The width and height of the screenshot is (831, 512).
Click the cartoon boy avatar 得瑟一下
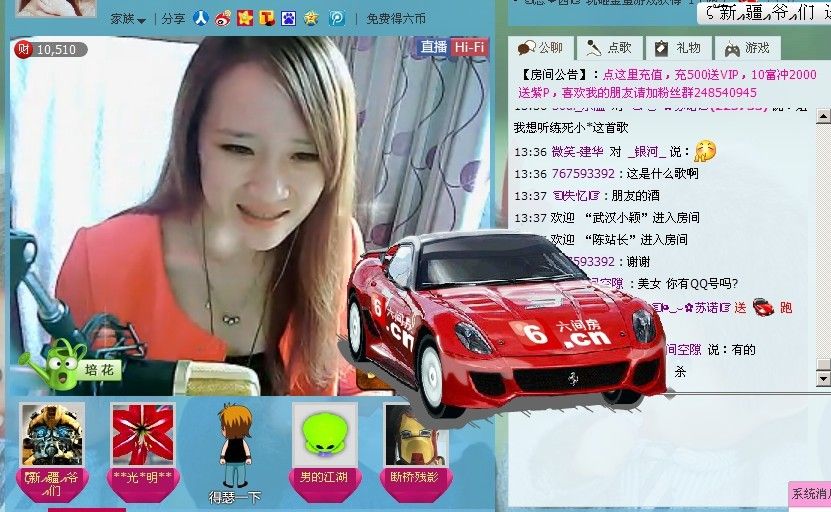pyautogui.click(x=235, y=444)
